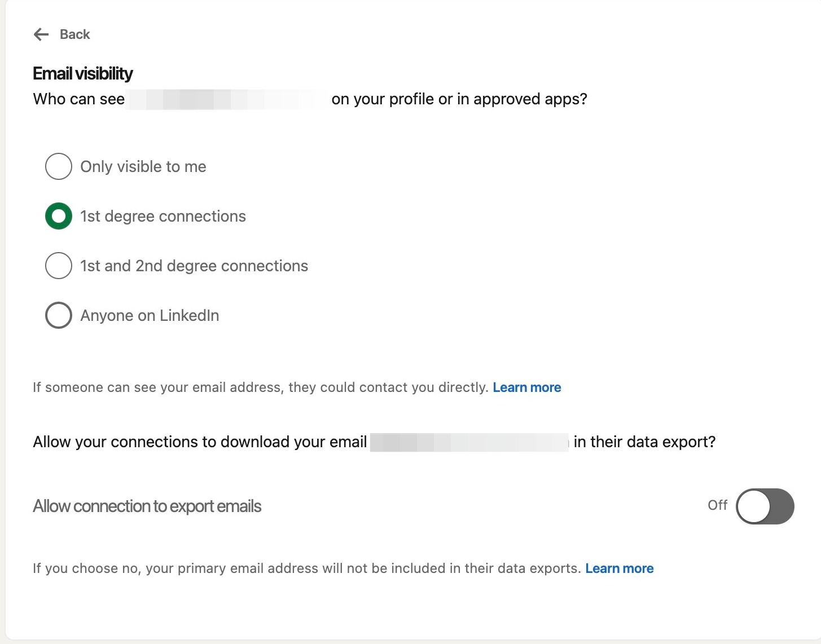
Task: Click '1st and 2nd degree connections' label text
Action: click(194, 266)
